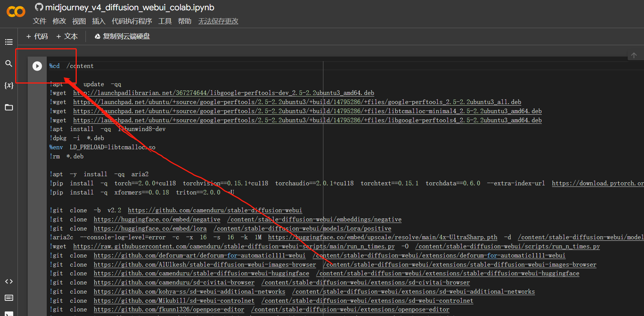Click the Colab logo icon
The image size is (644, 316).
tap(16, 12)
